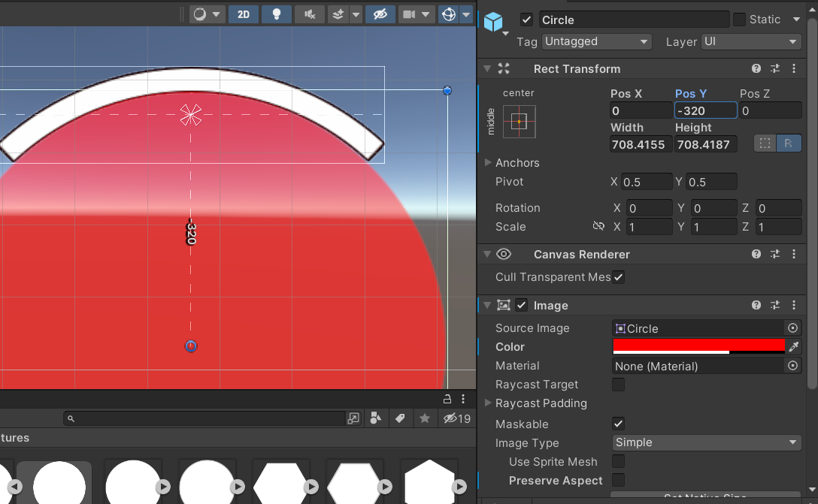Click the scene camera settings icon
This screenshot has width=818, height=504.
tap(410, 14)
